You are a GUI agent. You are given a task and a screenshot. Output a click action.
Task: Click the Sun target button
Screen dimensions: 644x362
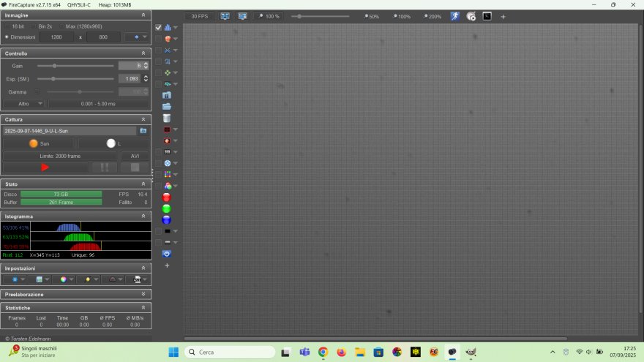point(39,143)
